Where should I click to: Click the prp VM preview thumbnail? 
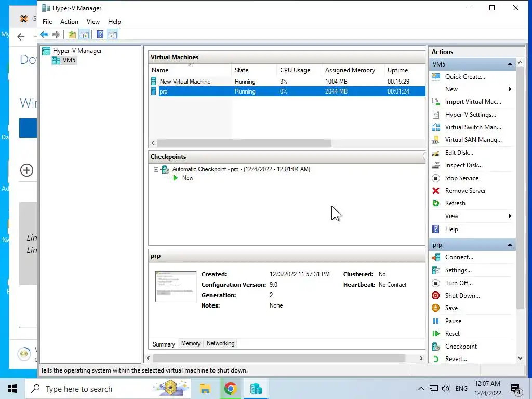[x=176, y=287]
